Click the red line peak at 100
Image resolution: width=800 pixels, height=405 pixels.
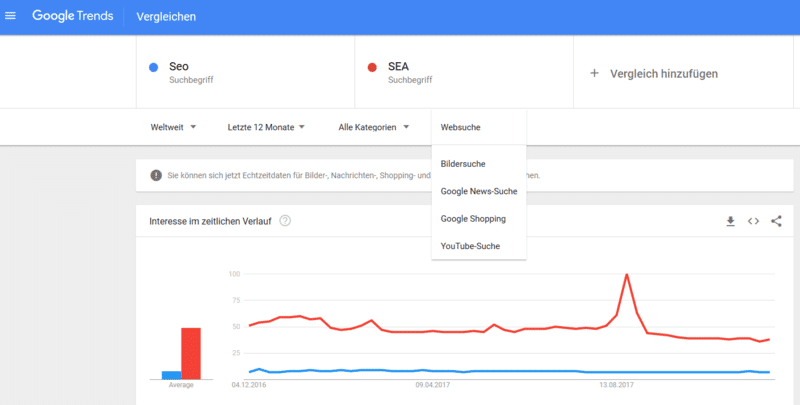pyautogui.click(x=627, y=275)
